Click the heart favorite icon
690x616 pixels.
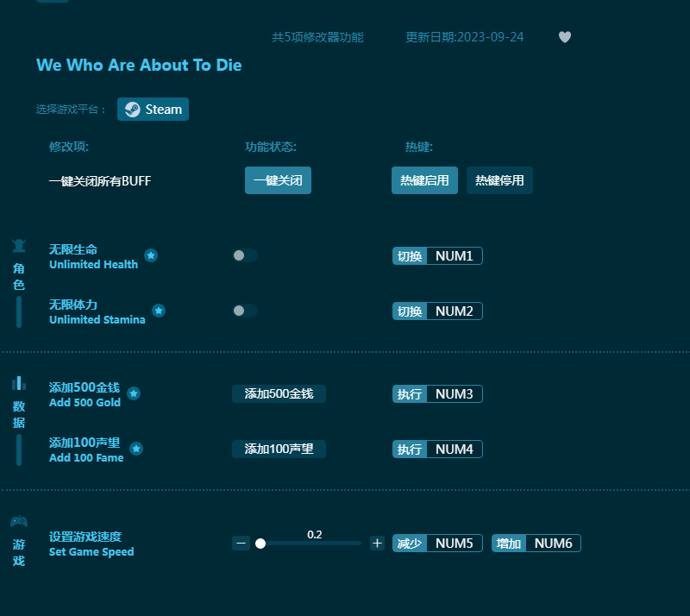[x=565, y=37]
